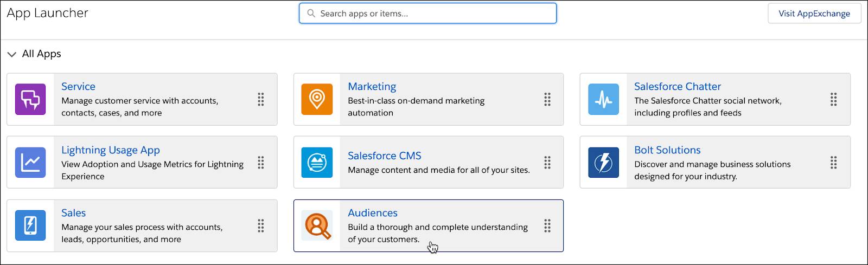Open the Salesforce CMS app icon
The height and width of the screenshot is (265, 868).
[x=317, y=163]
